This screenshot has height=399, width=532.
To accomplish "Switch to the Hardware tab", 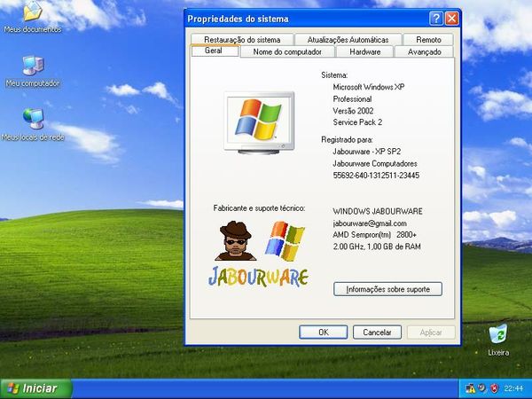I will coord(364,52).
